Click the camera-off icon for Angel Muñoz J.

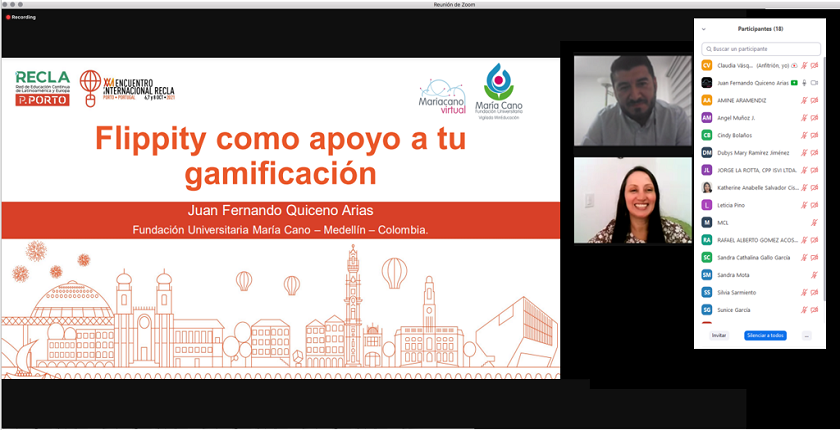coord(814,118)
